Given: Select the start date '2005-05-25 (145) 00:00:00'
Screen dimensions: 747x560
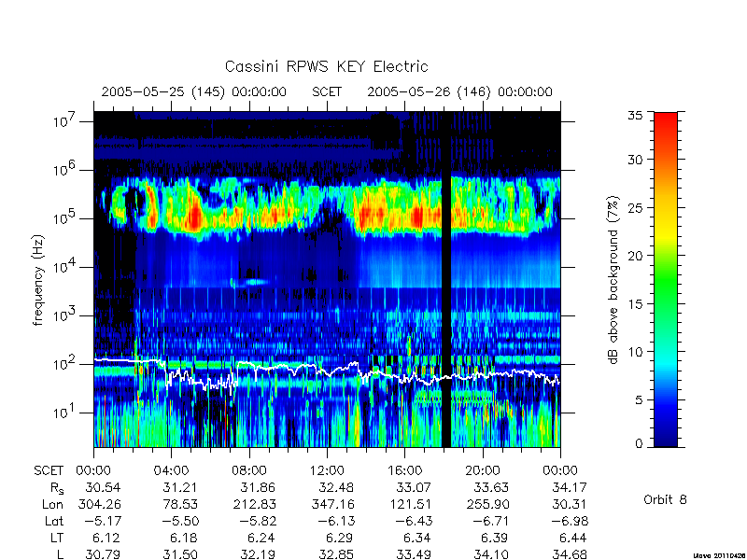Looking at the screenshot, I should [194, 91].
